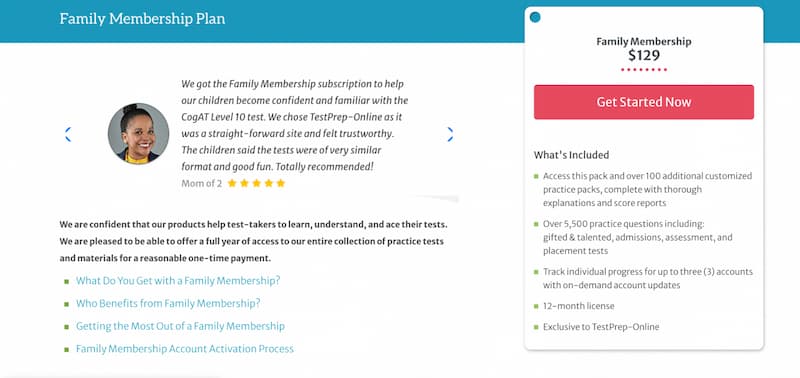Click the reviewer's round profile photo
Image resolution: width=800 pixels, height=378 pixels.
pos(138,134)
